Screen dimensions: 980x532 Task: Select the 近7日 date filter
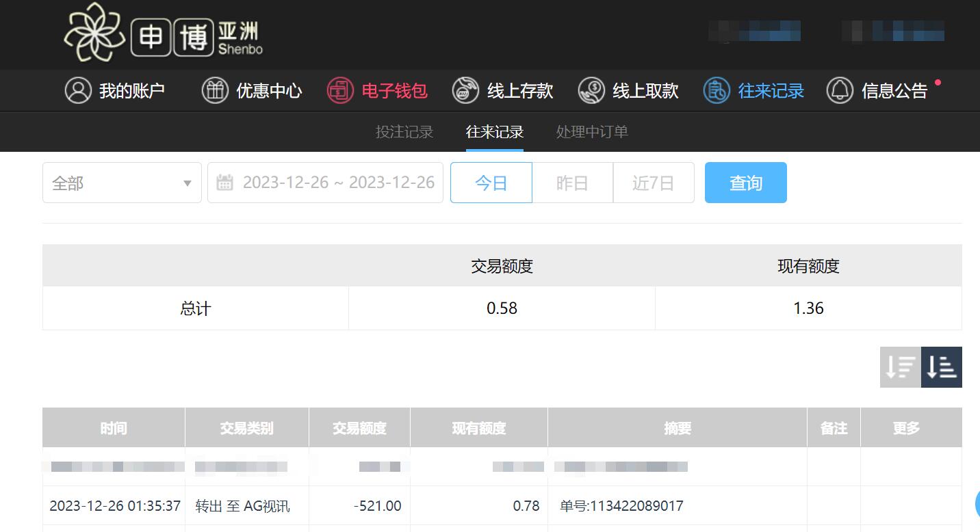(654, 183)
